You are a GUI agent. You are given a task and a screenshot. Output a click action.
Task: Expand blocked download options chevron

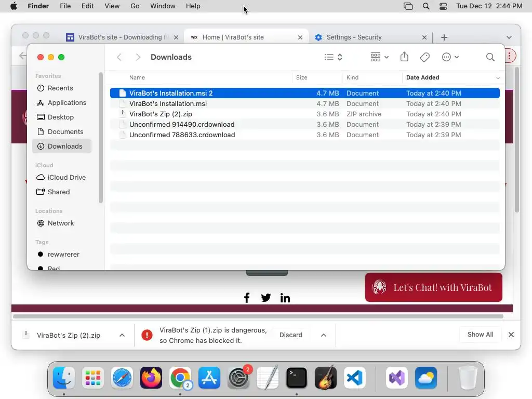pos(324,335)
